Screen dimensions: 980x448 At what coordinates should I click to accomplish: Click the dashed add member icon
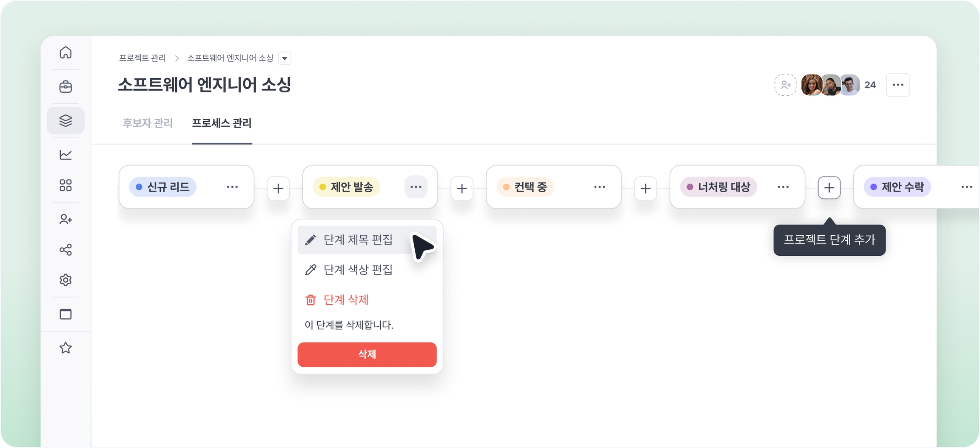pyautogui.click(x=785, y=85)
